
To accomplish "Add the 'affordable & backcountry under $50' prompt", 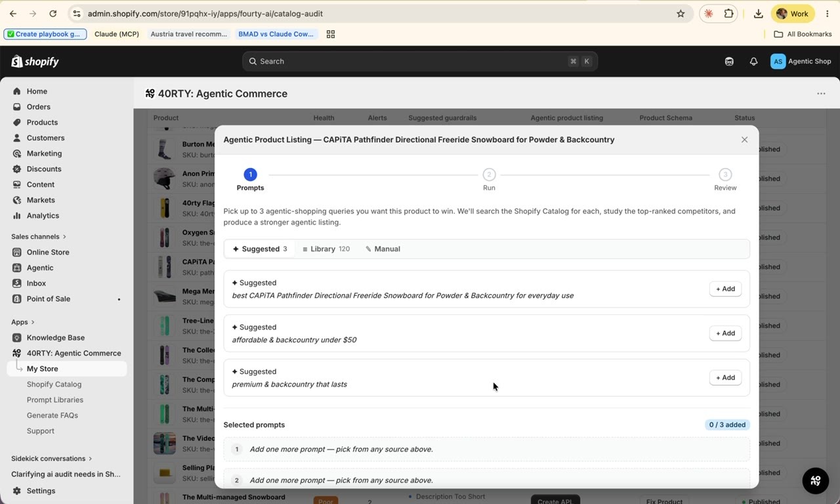I will (725, 333).
